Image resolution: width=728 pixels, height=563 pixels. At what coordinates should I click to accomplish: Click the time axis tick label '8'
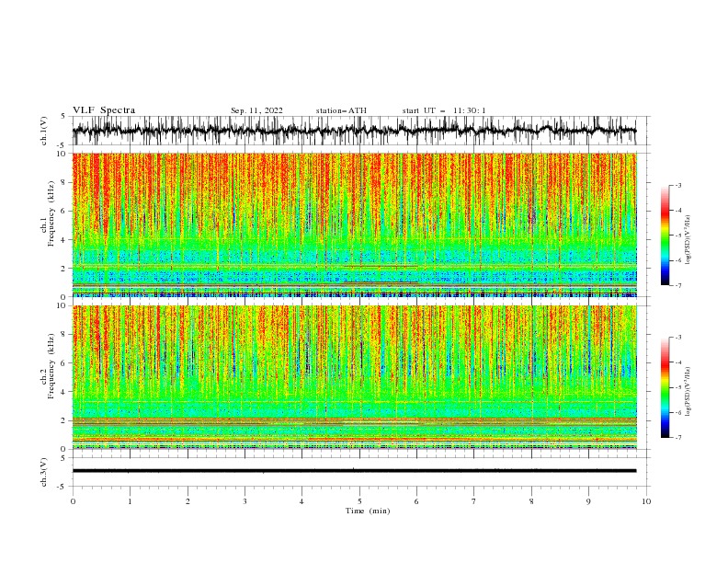tap(531, 501)
